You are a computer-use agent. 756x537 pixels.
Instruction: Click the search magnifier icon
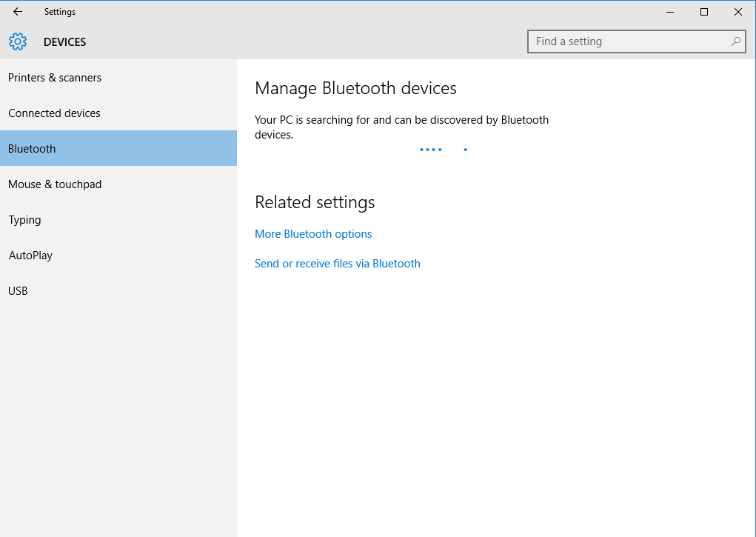coord(736,41)
